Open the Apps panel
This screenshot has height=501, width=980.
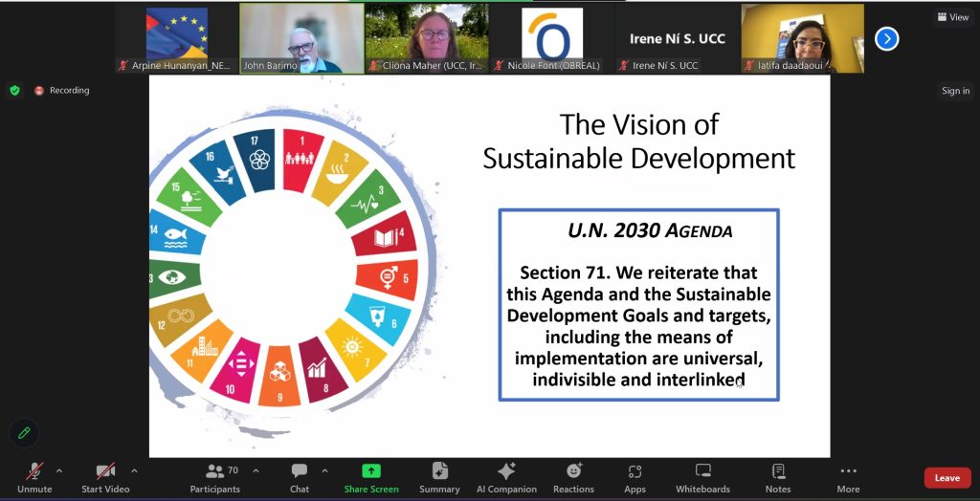635,477
